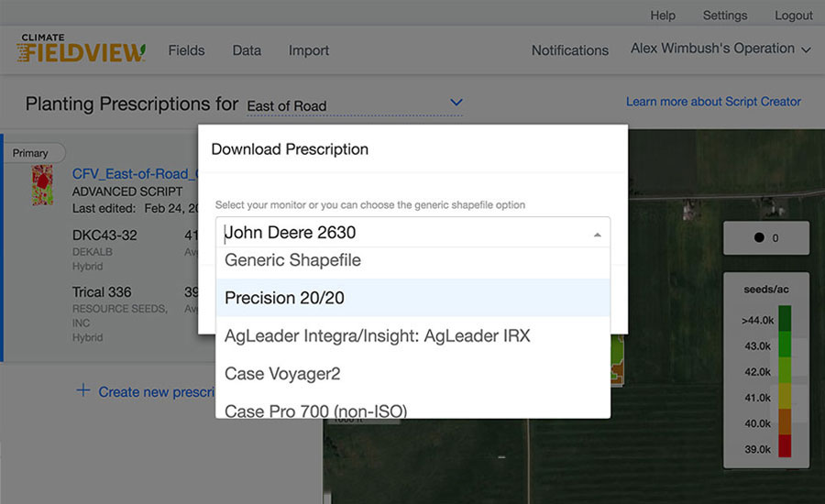Go to the Data tab

click(x=247, y=50)
